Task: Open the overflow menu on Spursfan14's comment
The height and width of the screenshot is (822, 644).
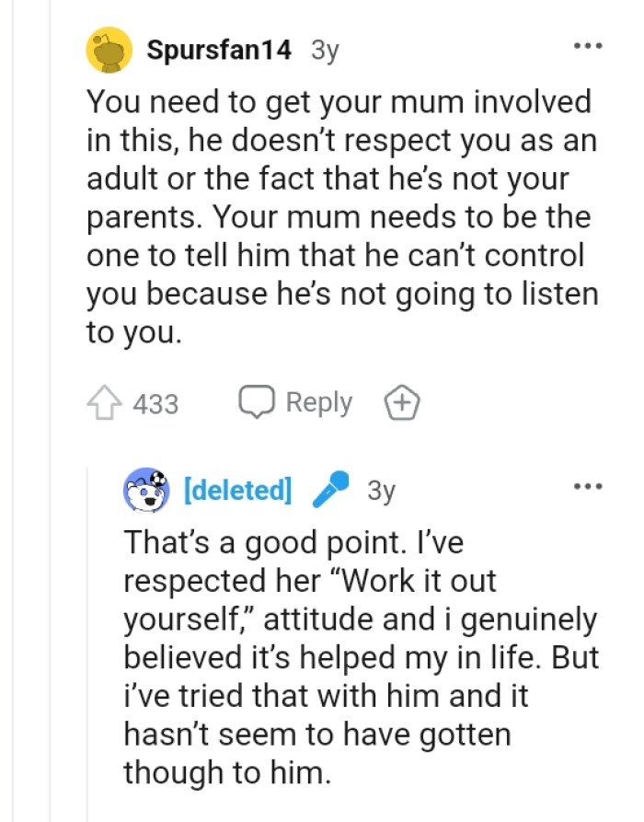Action: coord(589,44)
